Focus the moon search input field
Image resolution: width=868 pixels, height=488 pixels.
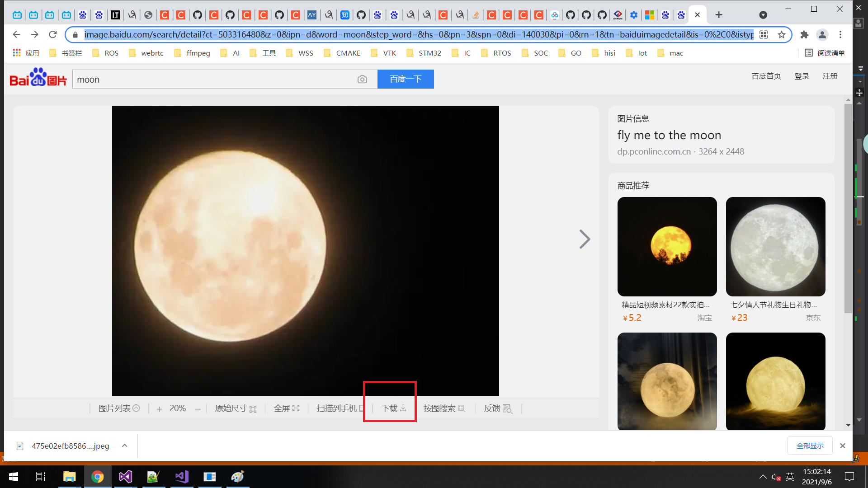215,80
